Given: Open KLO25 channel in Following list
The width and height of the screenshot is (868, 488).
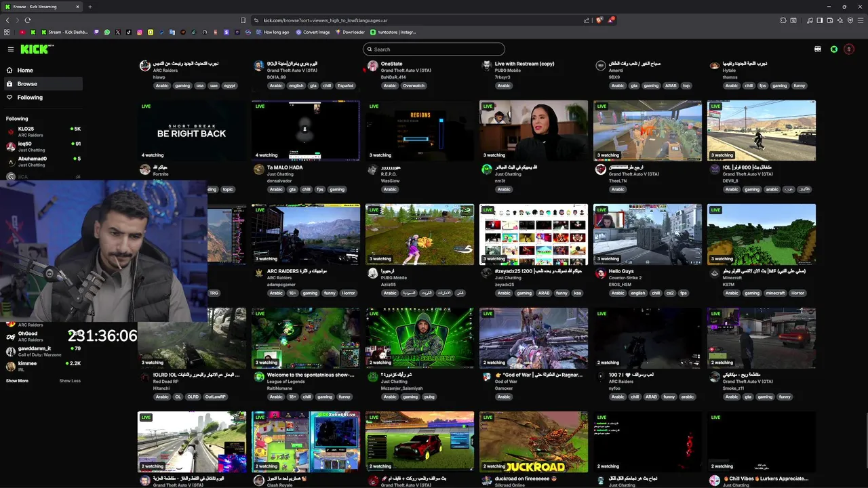Looking at the screenshot, I should 42,131.
